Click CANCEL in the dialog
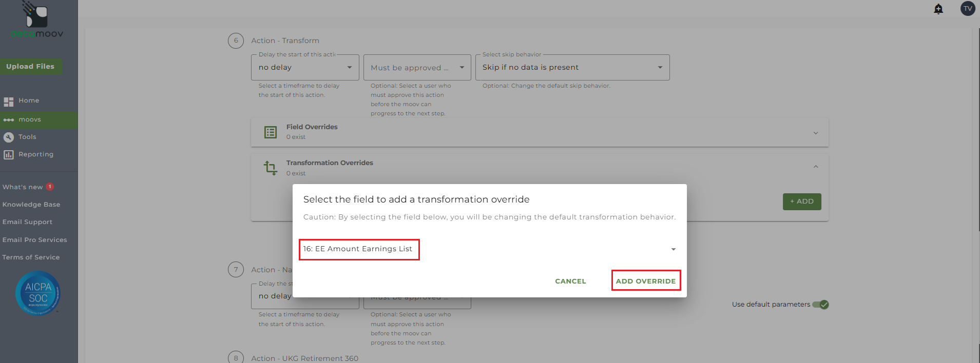 pos(570,281)
